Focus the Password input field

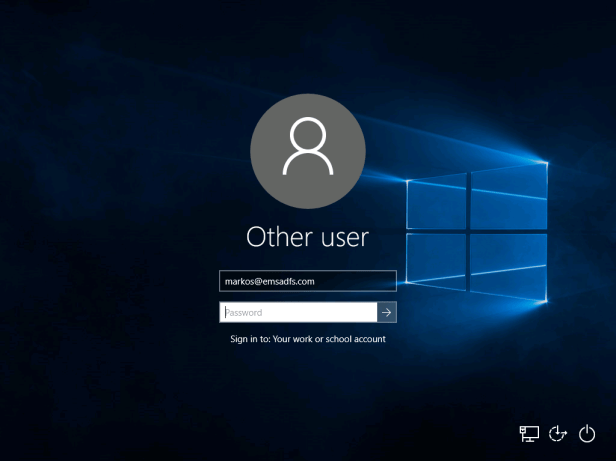coord(298,312)
